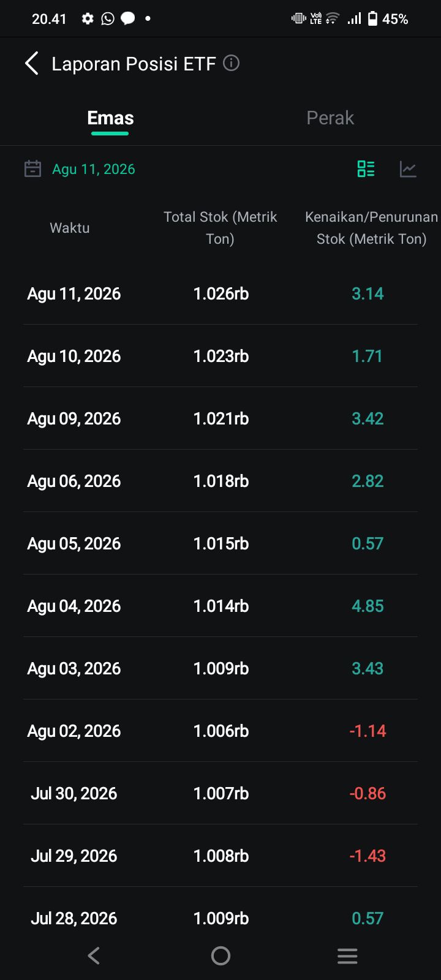Select the Agu 02, 2026 row with -1.14
The height and width of the screenshot is (980, 441).
click(221, 731)
